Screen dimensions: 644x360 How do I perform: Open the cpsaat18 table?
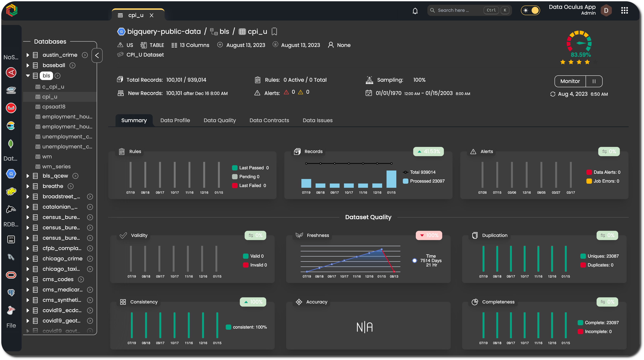pos(53,107)
